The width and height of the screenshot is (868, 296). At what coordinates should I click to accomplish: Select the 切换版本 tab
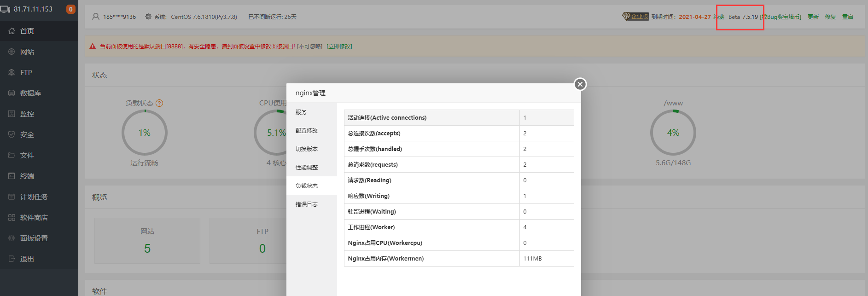pos(312,149)
